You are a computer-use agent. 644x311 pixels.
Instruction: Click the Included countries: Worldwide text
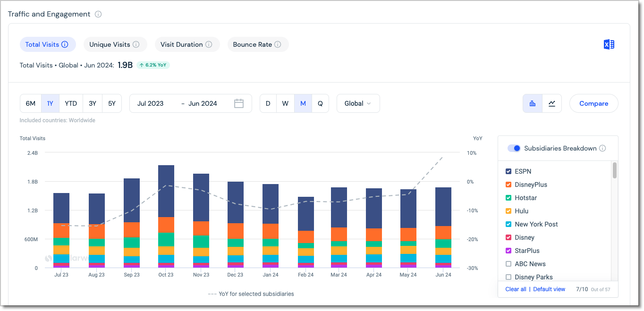(58, 120)
